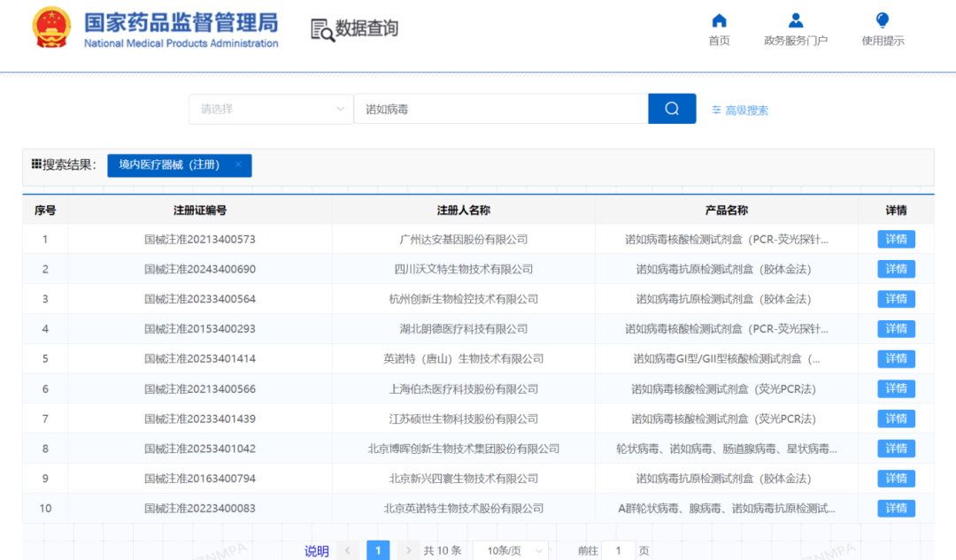Click the magnifier search button

672,109
